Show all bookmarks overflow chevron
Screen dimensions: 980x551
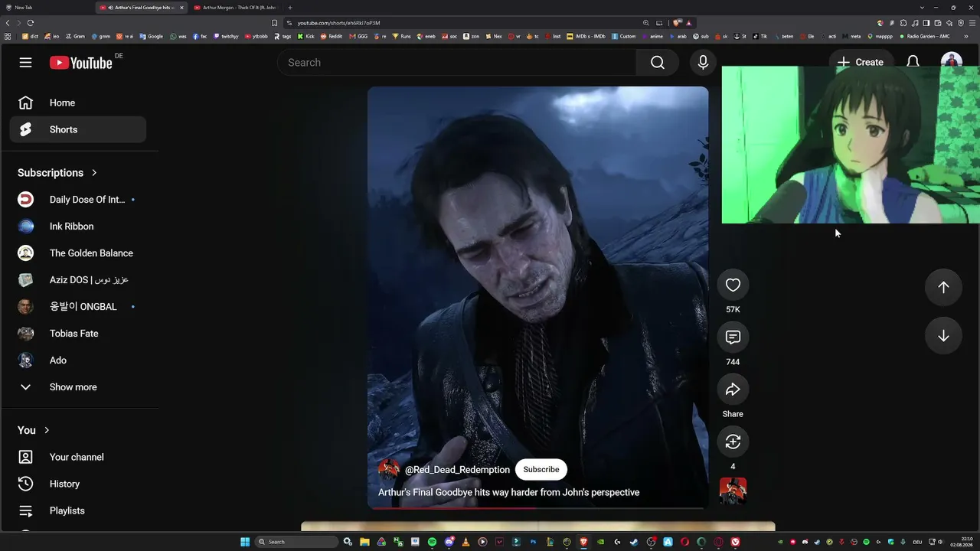(x=966, y=36)
